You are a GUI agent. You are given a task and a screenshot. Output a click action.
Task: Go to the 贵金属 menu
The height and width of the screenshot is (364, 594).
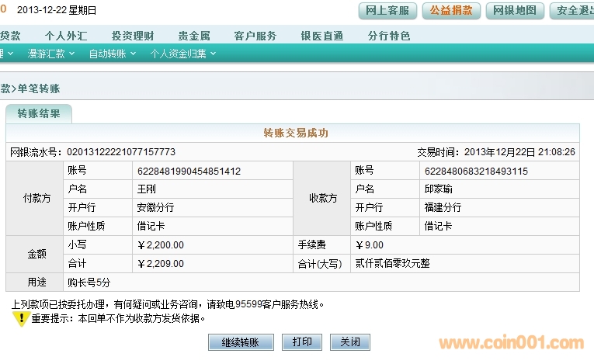coord(193,36)
